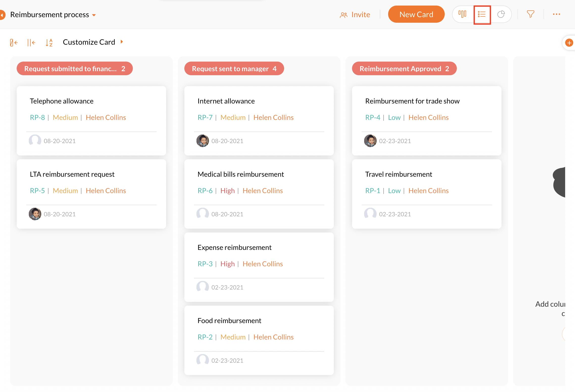575x392 pixels.
Task: Switch to the list view icon
Action: 482,14
